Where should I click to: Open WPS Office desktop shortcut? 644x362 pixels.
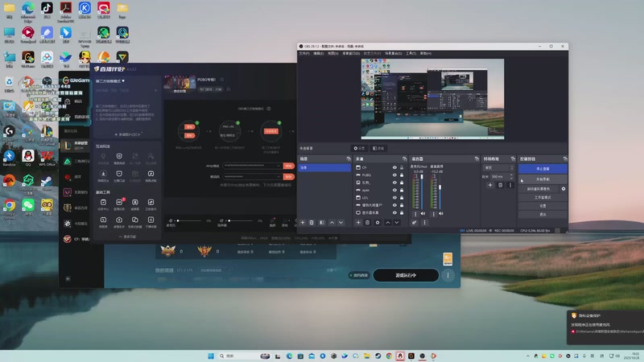click(x=47, y=158)
